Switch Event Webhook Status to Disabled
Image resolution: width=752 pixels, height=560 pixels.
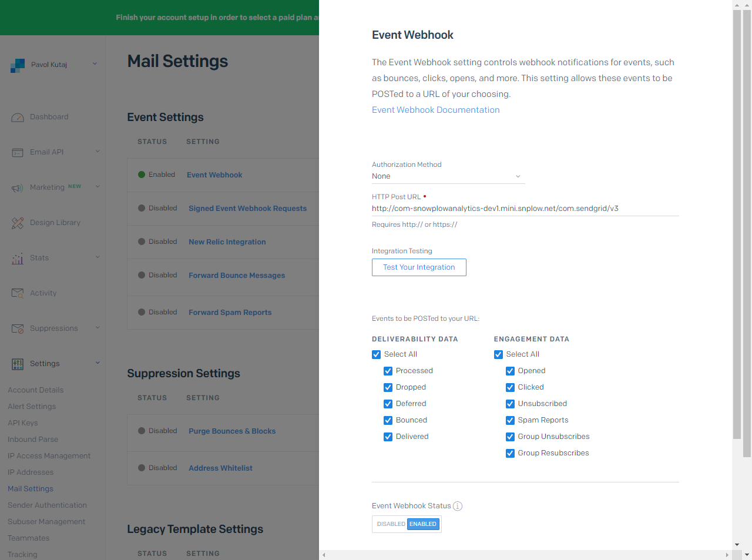click(391, 524)
